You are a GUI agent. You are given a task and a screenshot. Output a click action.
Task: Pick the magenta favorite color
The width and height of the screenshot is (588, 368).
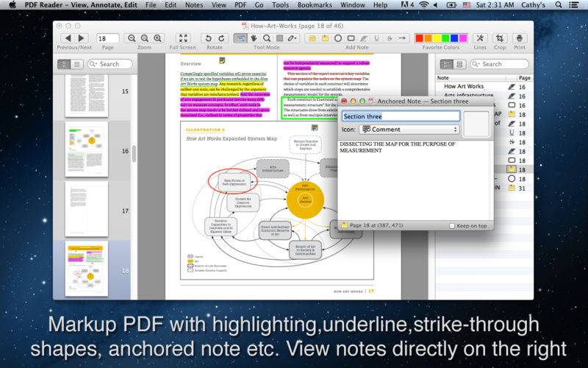463,38
